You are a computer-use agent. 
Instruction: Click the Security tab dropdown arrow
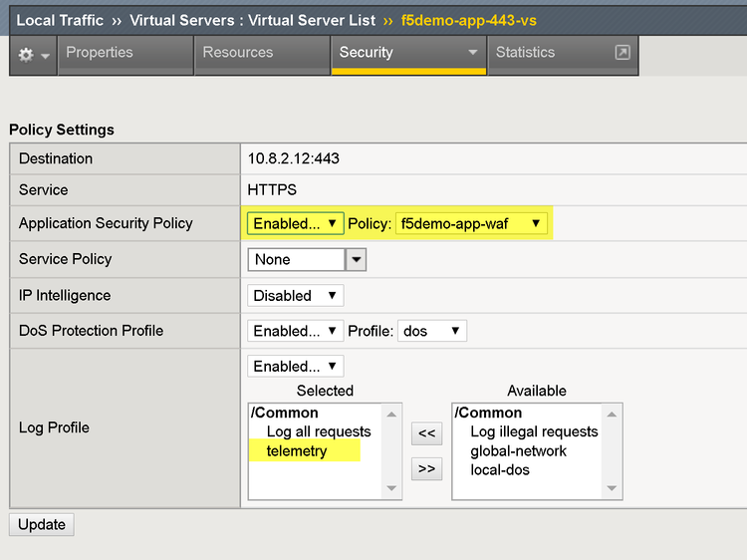[x=472, y=53]
